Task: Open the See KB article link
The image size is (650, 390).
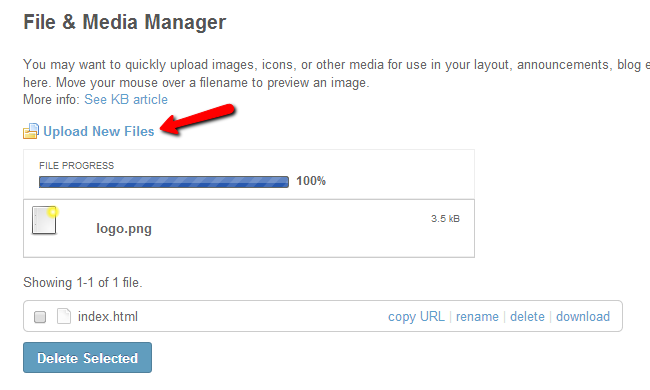Action: tap(126, 99)
